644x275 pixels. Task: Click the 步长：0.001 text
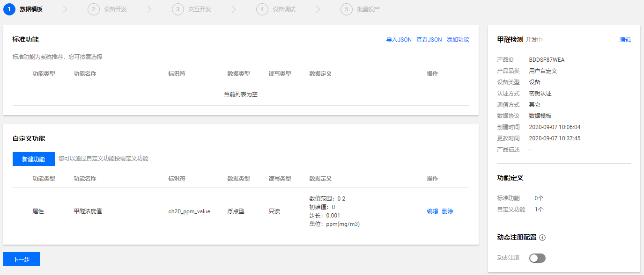point(325,216)
